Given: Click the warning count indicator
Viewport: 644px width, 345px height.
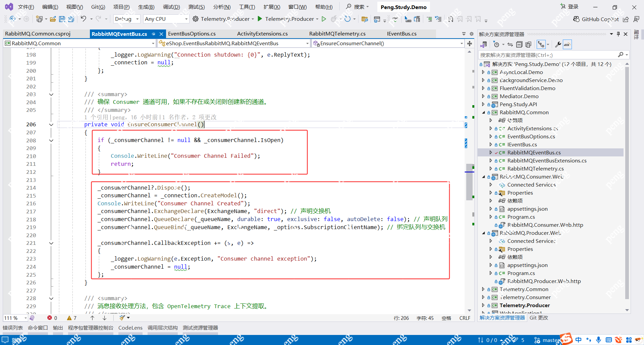Looking at the screenshot, I should tap(72, 318).
